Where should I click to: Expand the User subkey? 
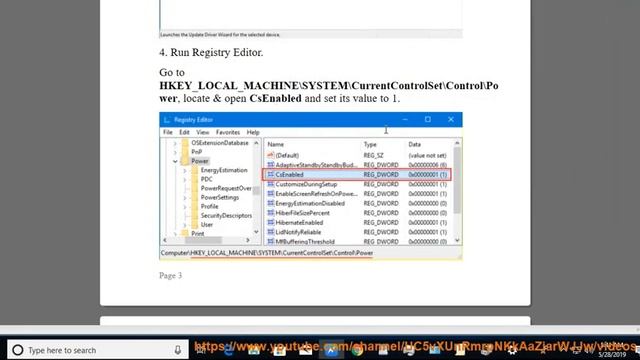click(184, 225)
